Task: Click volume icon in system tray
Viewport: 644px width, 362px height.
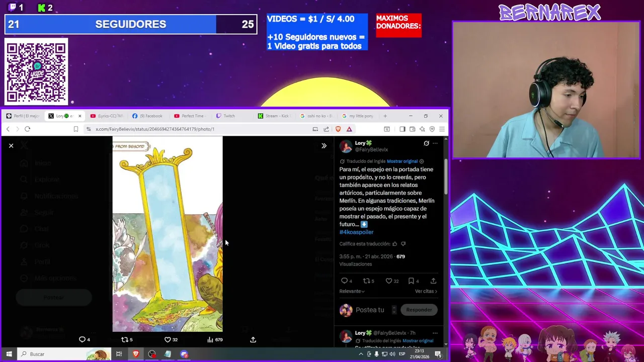Action: [392, 354]
